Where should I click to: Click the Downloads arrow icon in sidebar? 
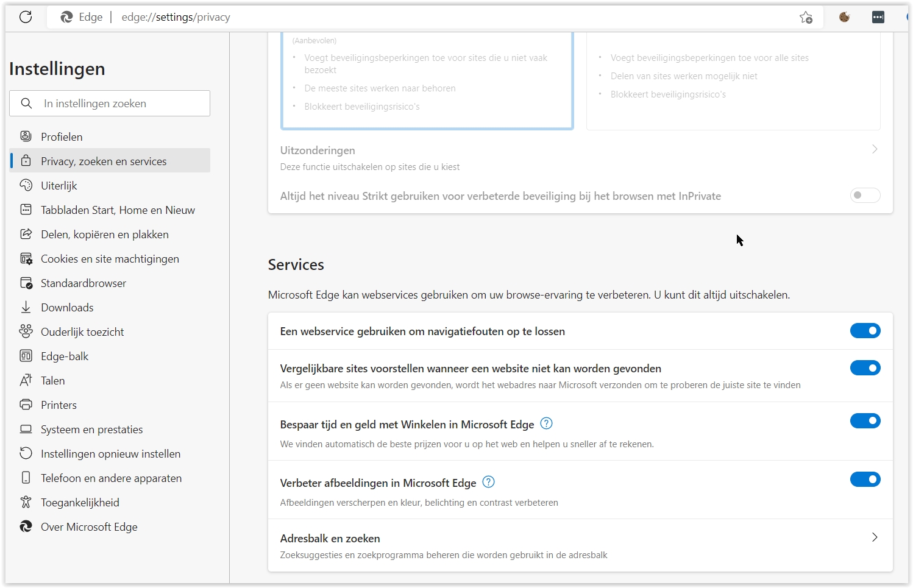26,308
